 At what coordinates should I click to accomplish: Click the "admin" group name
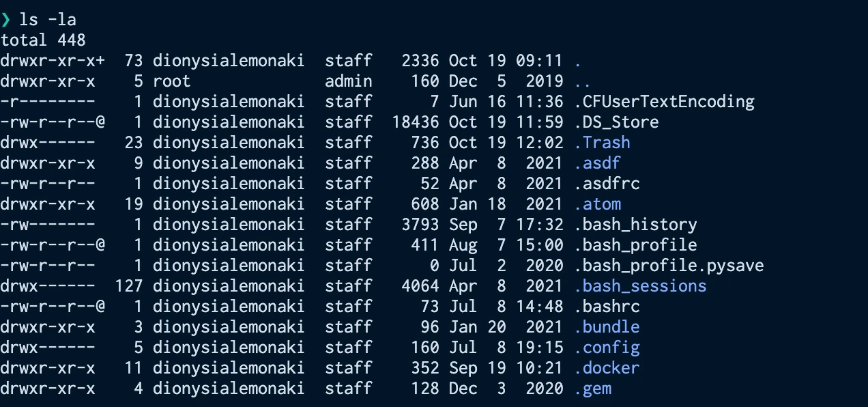coord(349,81)
